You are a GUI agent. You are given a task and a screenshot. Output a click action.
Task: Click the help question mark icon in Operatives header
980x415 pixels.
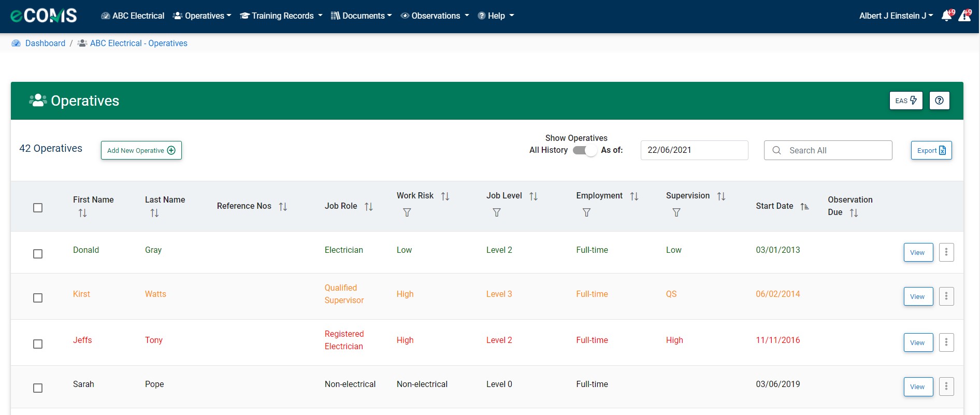(x=939, y=101)
